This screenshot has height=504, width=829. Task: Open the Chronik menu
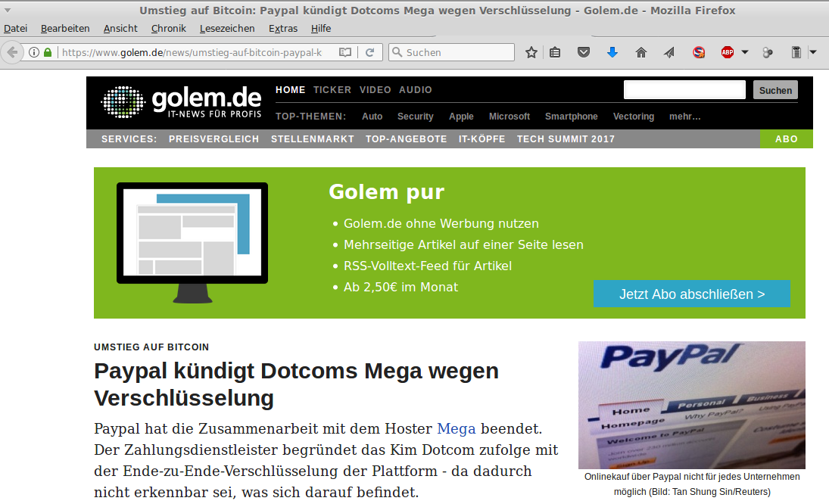[x=169, y=29]
